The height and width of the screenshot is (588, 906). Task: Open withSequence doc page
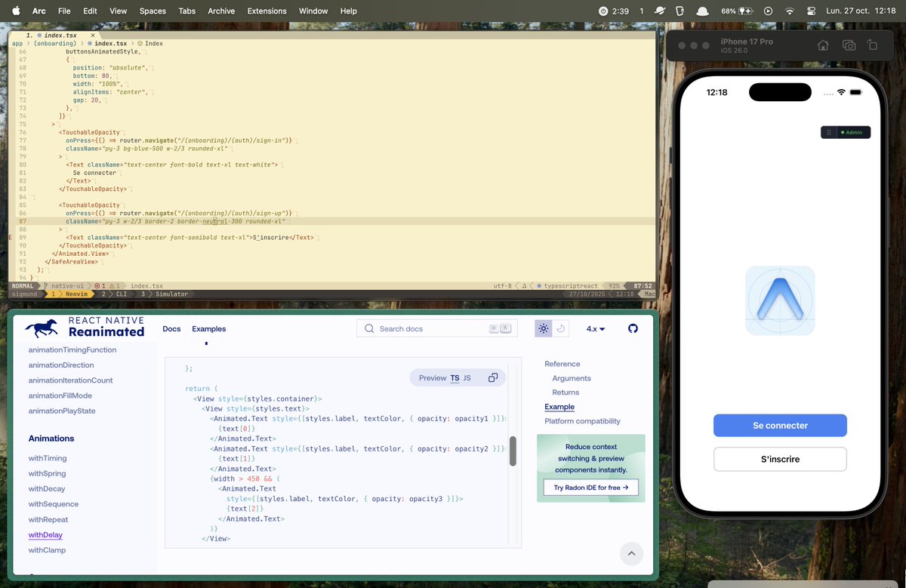(x=54, y=504)
